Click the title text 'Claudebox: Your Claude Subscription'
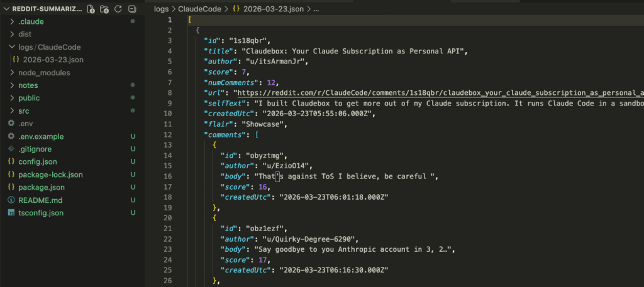 coord(320,51)
